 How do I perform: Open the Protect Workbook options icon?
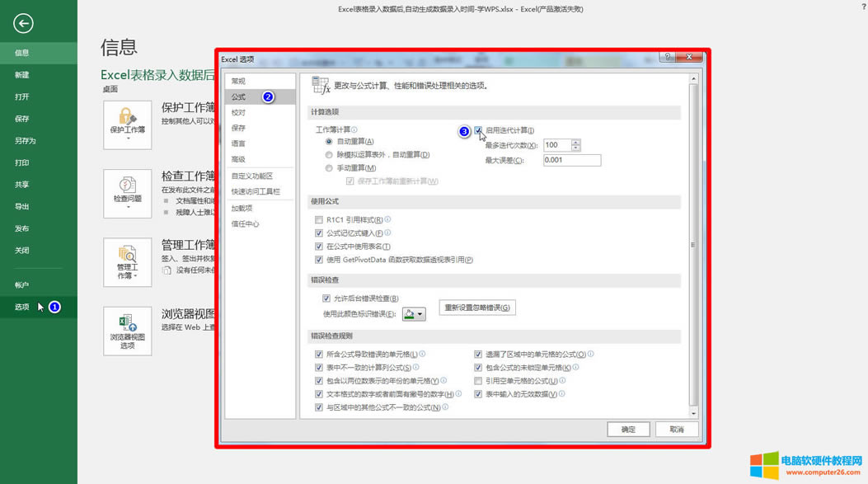128,125
